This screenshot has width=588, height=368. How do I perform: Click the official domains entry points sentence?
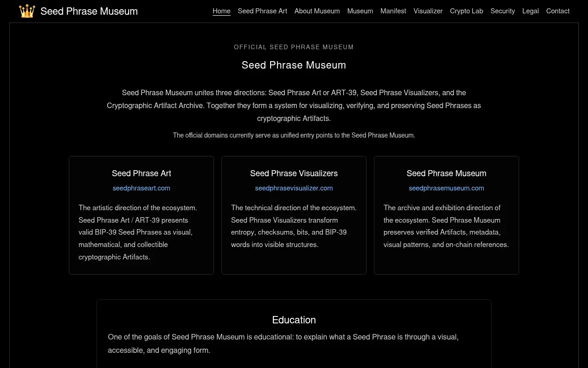(x=294, y=135)
